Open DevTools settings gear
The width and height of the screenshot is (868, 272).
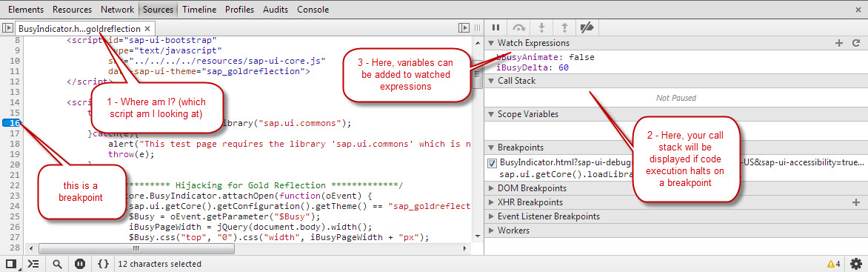coord(856,264)
